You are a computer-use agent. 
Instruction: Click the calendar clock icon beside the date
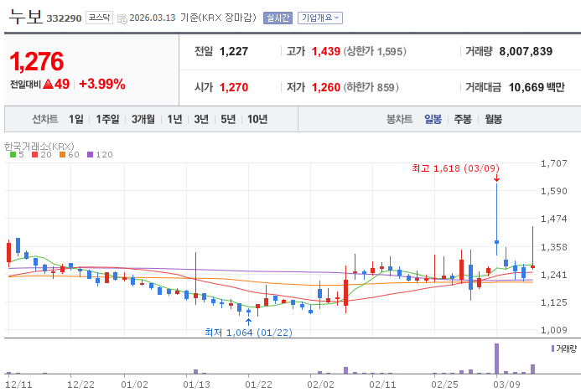tap(122, 18)
